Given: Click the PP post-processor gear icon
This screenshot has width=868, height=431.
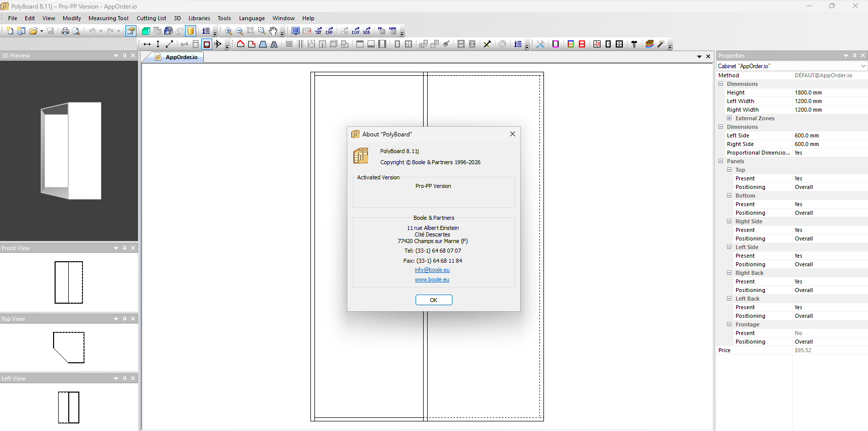Looking at the screenshot, I should [381, 31].
